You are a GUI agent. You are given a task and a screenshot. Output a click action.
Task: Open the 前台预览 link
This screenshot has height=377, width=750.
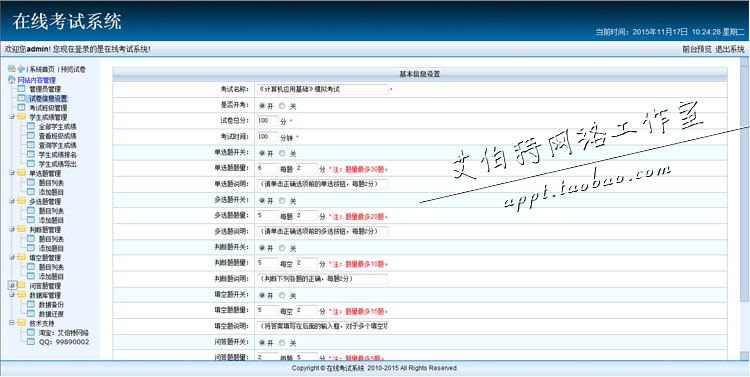pos(696,49)
